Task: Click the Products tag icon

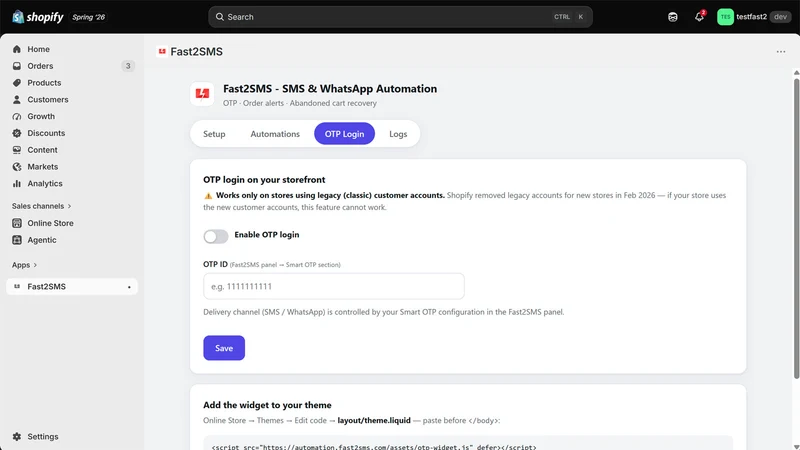Action: click(x=17, y=83)
